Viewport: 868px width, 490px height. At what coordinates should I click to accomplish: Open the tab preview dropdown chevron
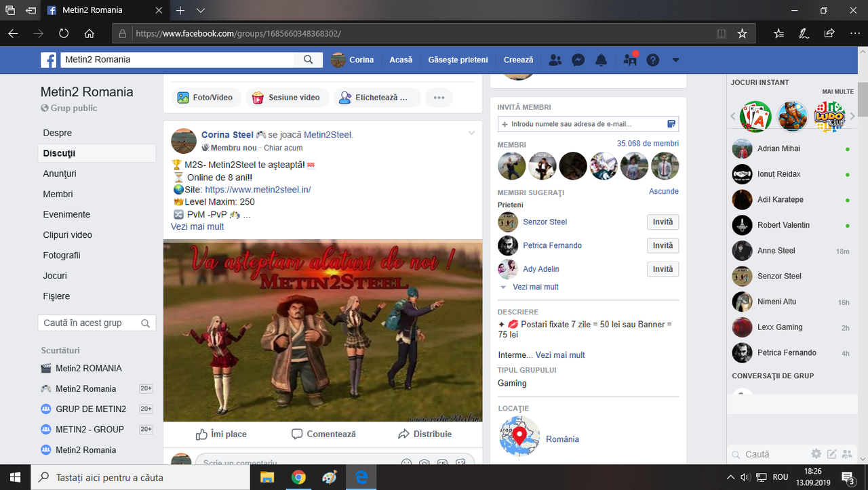201,10
